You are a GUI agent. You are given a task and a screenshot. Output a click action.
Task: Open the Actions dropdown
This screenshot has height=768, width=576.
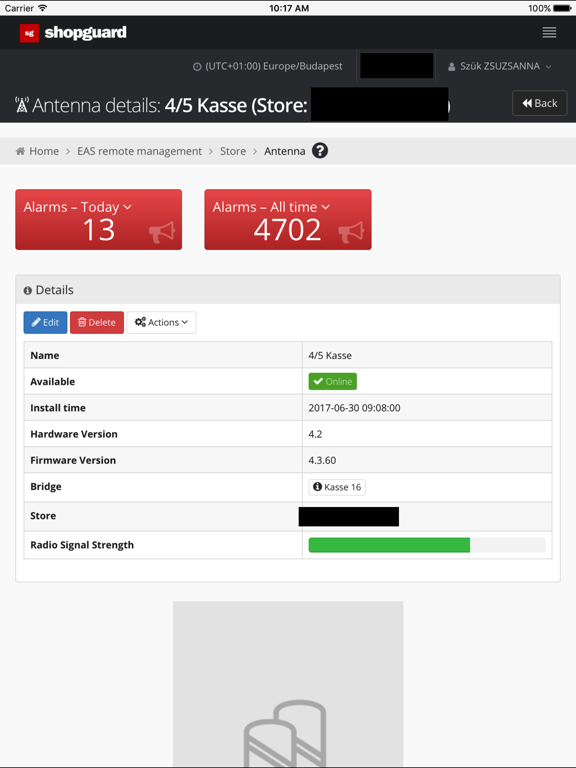[161, 322]
